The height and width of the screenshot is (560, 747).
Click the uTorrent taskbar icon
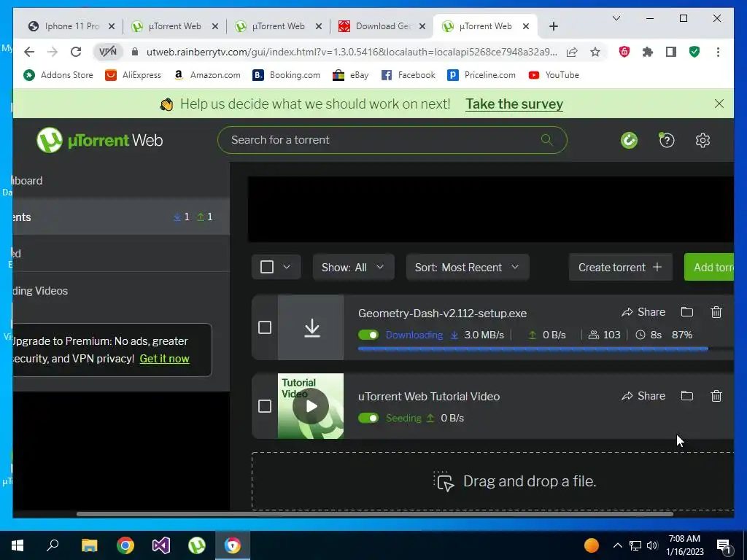[x=197, y=545]
